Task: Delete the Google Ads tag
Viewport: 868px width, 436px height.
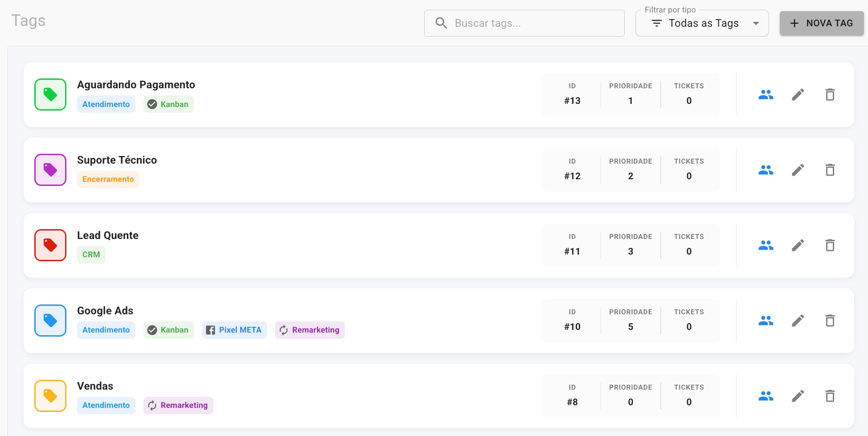Action: pos(830,321)
